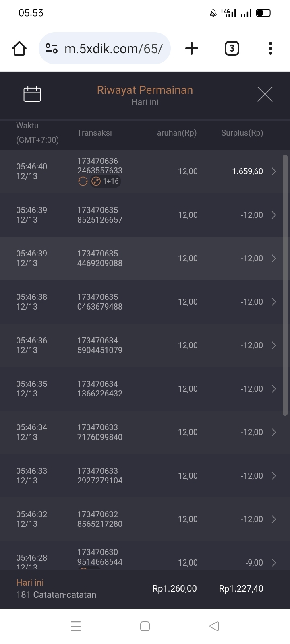Close the Riwayat Permainan panel
Viewport: 290px width, 644px height.
pyautogui.click(x=265, y=94)
